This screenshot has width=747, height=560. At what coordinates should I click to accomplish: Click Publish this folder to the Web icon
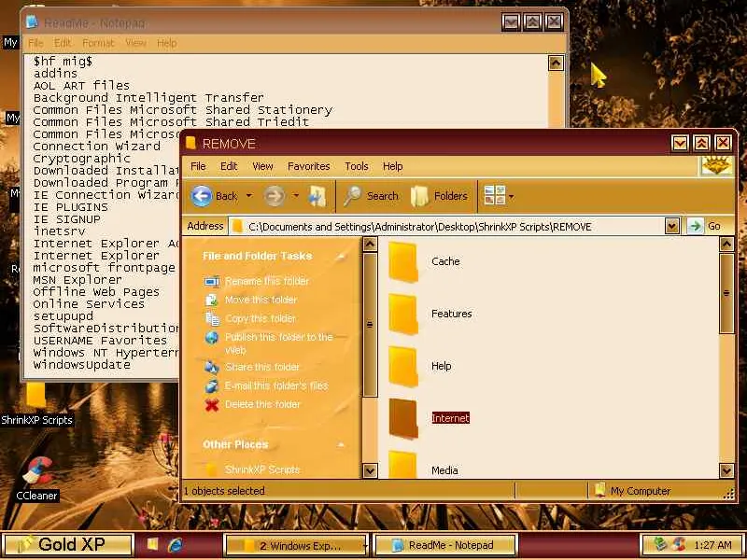pos(212,338)
